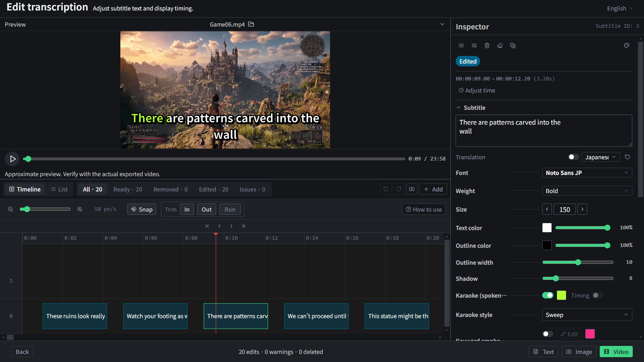Viewport: 644px width, 362px height.
Task: Select Edited · 20 filter
Action: point(213,189)
